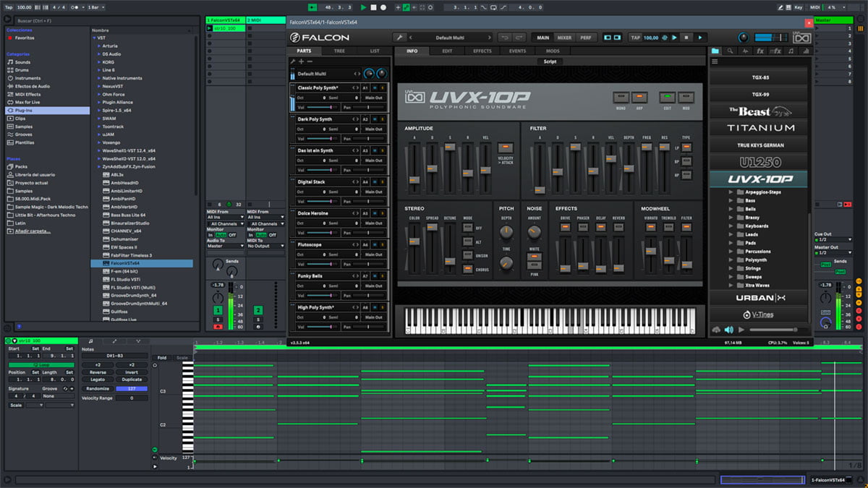The height and width of the screenshot is (488, 868).
Task: Enable CHORUS stereo mode
Action: click(468, 269)
